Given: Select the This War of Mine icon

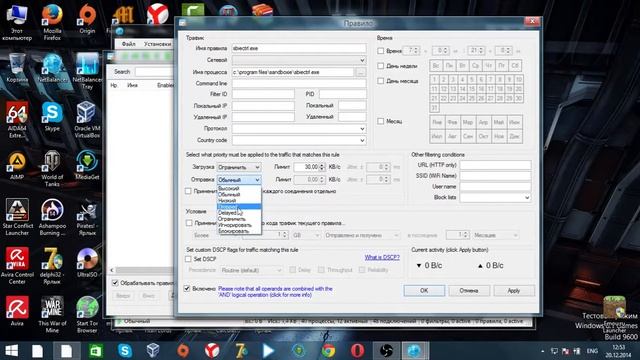Looking at the screenshot, I should (x=52, y=314).
